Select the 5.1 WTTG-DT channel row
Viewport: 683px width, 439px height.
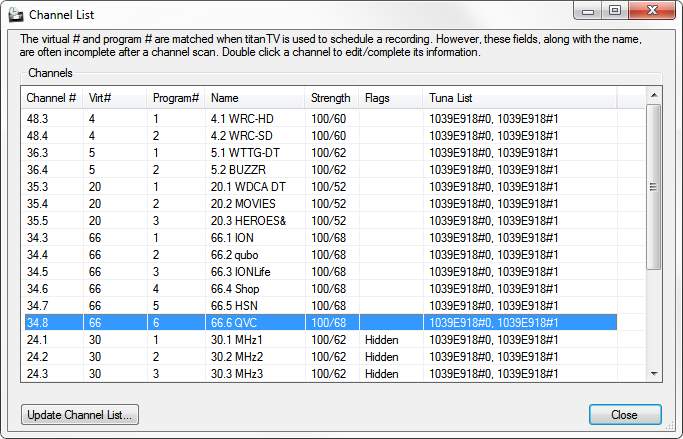(x=321, y=152)
